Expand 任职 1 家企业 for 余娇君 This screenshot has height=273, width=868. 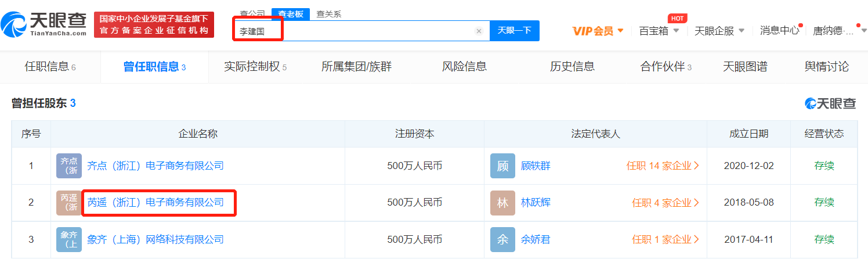(666, 239)
